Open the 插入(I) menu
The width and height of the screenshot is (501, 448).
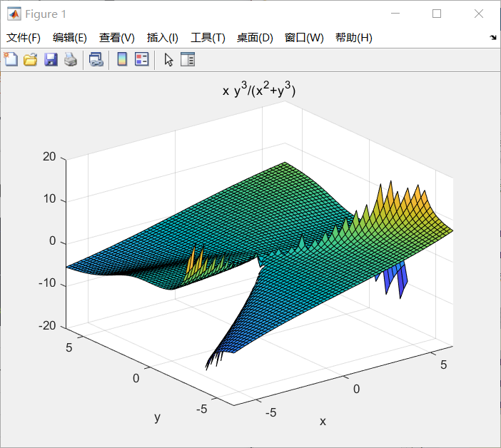[x=162, y=38]
